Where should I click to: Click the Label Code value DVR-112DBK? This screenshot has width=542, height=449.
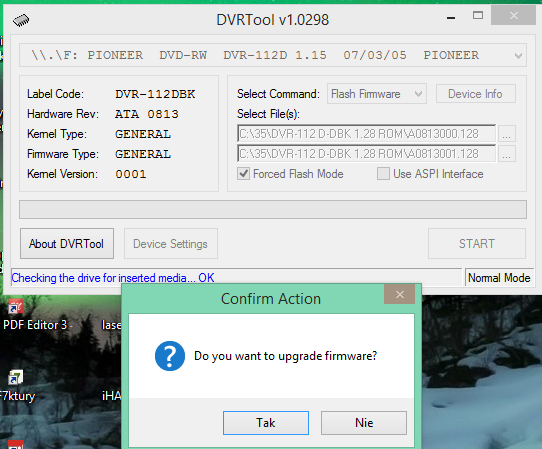coord(155,94)
